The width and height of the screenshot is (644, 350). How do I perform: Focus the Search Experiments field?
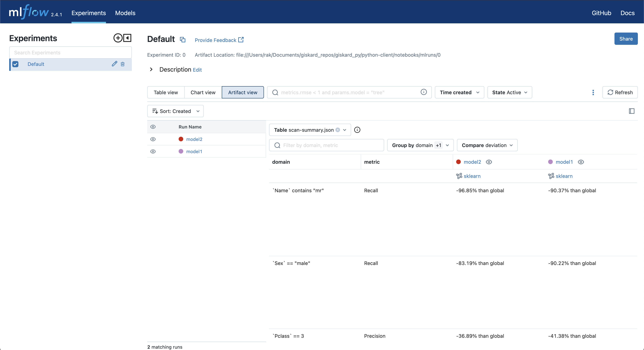pos(71,52)
